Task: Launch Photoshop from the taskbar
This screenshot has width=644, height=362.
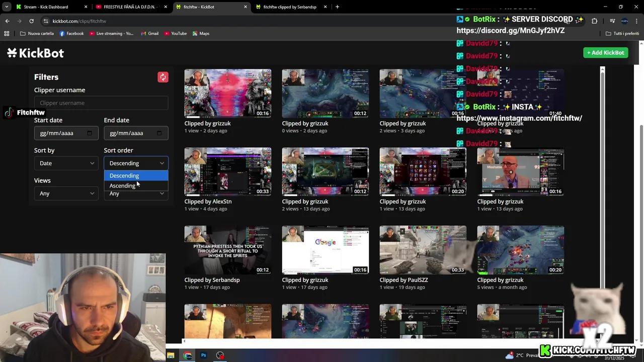Action: 203,355
